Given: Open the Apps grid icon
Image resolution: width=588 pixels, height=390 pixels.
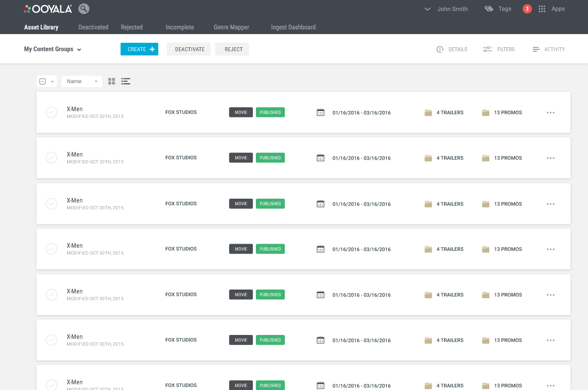Looking at the screenshot, I should [x=542, y=9].
